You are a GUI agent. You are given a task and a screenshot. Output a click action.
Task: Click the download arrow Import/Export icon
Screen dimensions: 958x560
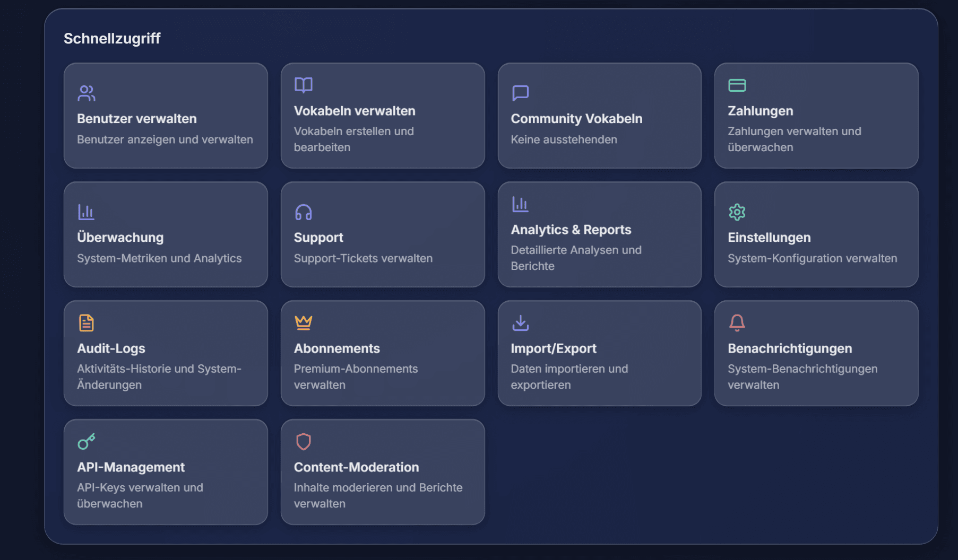[520, 322]
